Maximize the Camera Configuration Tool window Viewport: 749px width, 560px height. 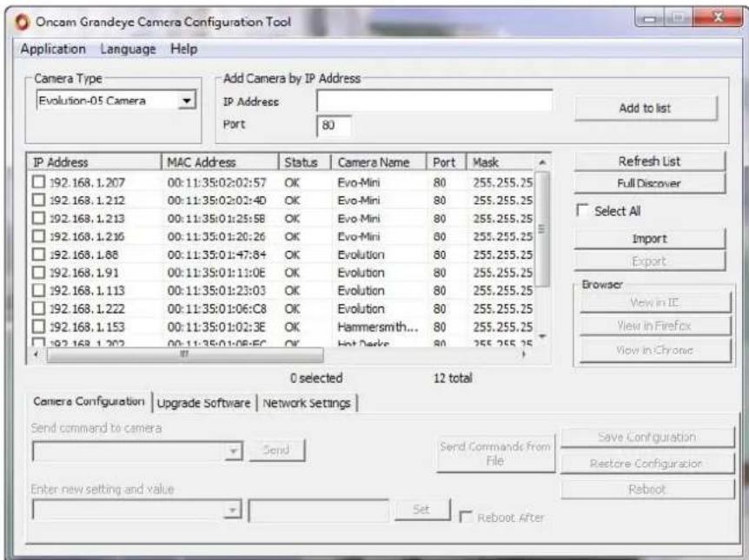pos(679,18)
